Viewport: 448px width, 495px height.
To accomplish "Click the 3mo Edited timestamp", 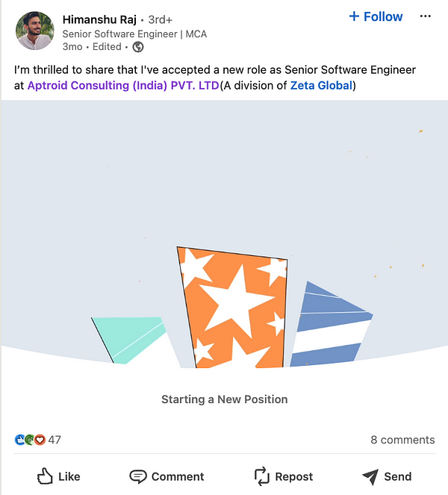I will click(92, 47).
